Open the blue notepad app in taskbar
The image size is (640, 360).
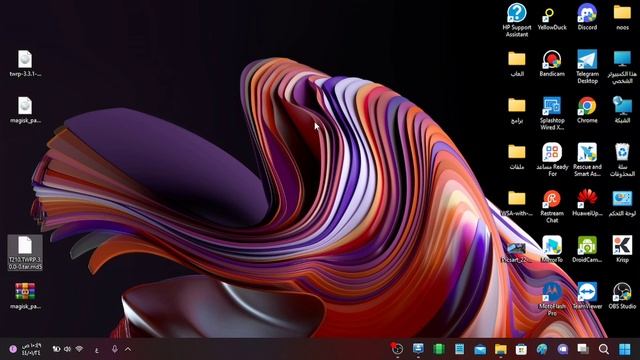[x=459, y=349]
